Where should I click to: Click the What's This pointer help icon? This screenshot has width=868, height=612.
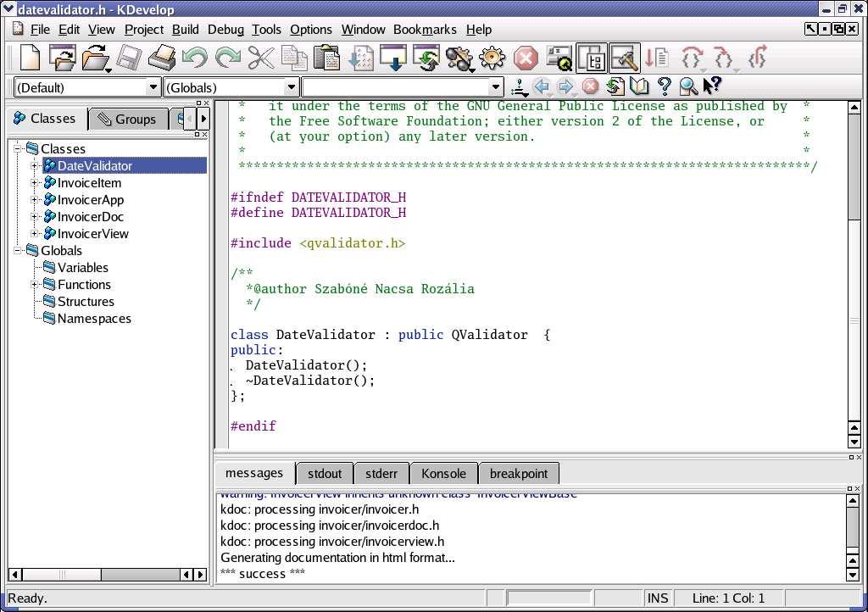tap(712, 86)
